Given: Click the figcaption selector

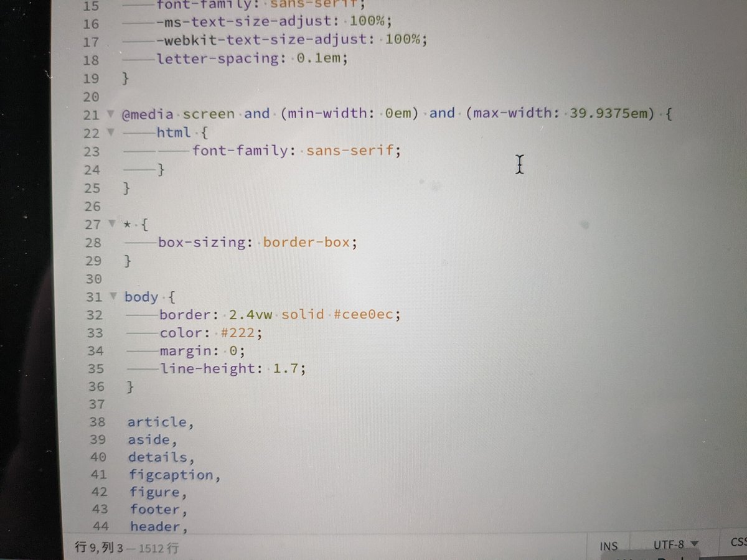Looking at the screenshot, I should coord(171,474).
